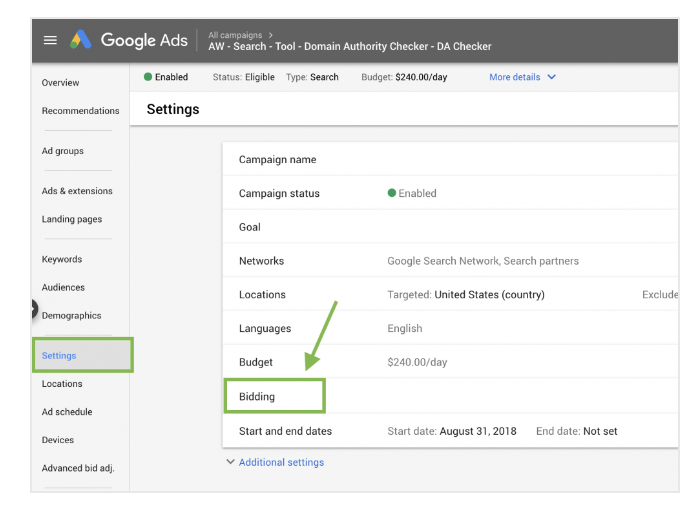This screenshot has height=507, width=693.
Task: Click the campaign title DA Checker
Action: point(350,46)
